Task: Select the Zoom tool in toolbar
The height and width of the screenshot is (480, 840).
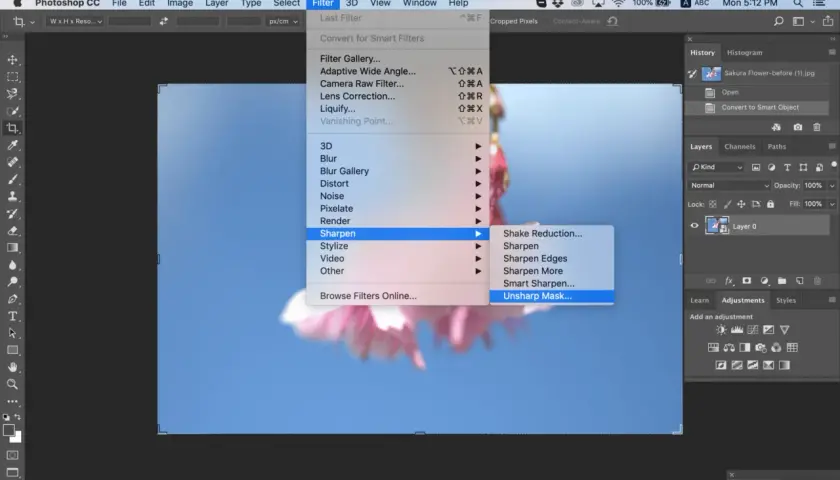Action: click(x=12, y=384)
